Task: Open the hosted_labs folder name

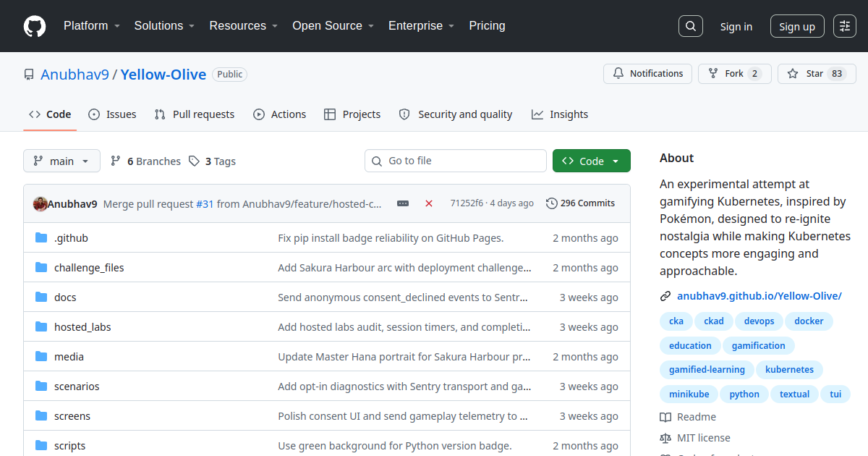Action: click(82, 327)
